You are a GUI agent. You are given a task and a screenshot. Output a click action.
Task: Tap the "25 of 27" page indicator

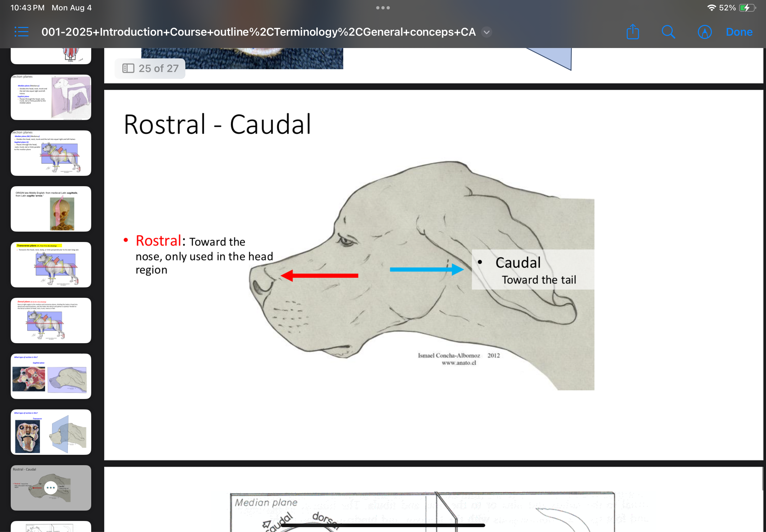tap(150, 68)
